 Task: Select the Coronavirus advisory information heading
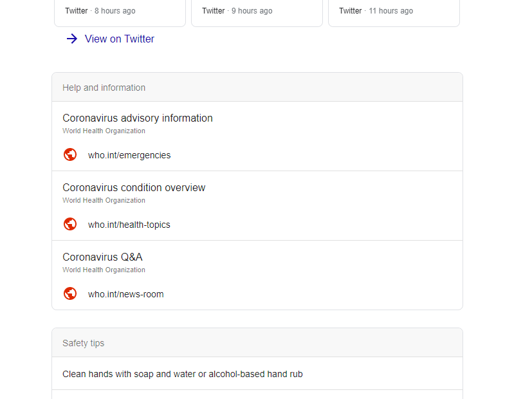coord(138,118)
